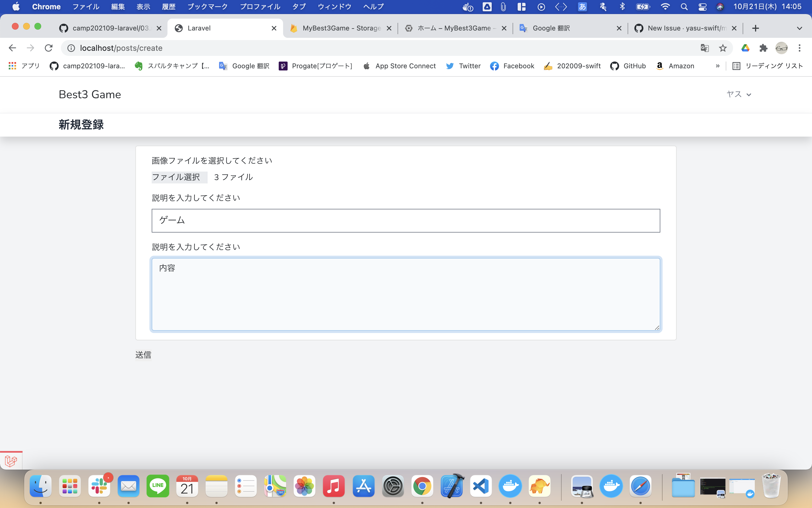Image resolution: width=812 pixels, height=508 pixels.
Task: Open the Laravel debug bar icon
Action: (11, 461)
